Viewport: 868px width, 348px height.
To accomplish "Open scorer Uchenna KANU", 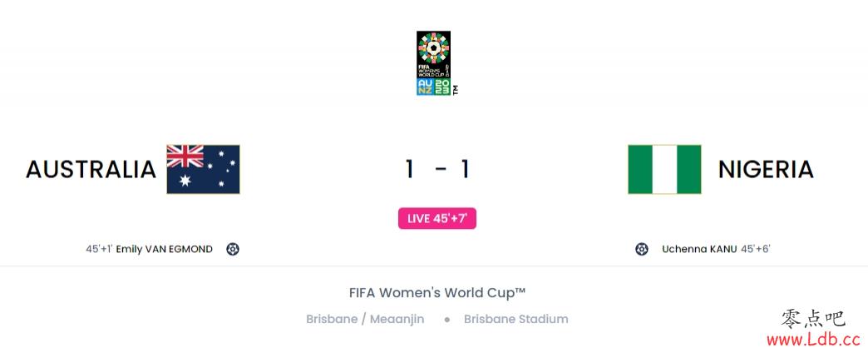I will click(x=699, y=250).
